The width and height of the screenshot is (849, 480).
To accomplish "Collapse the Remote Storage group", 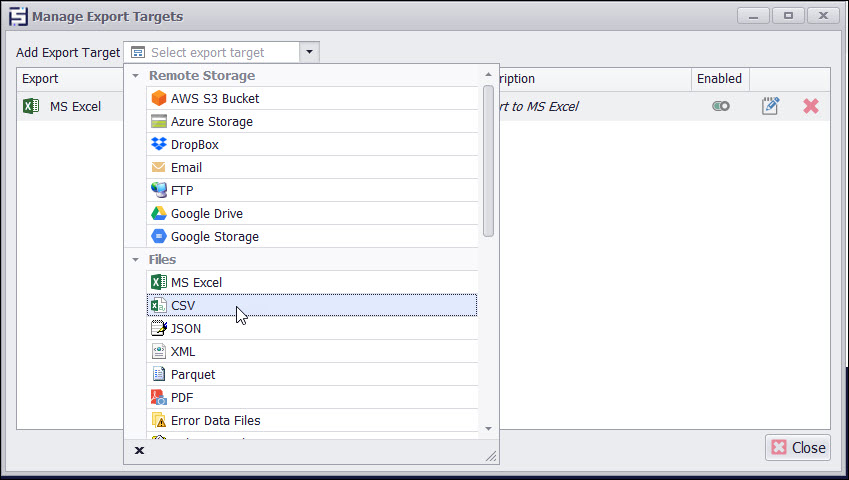I will click(136, 76).
